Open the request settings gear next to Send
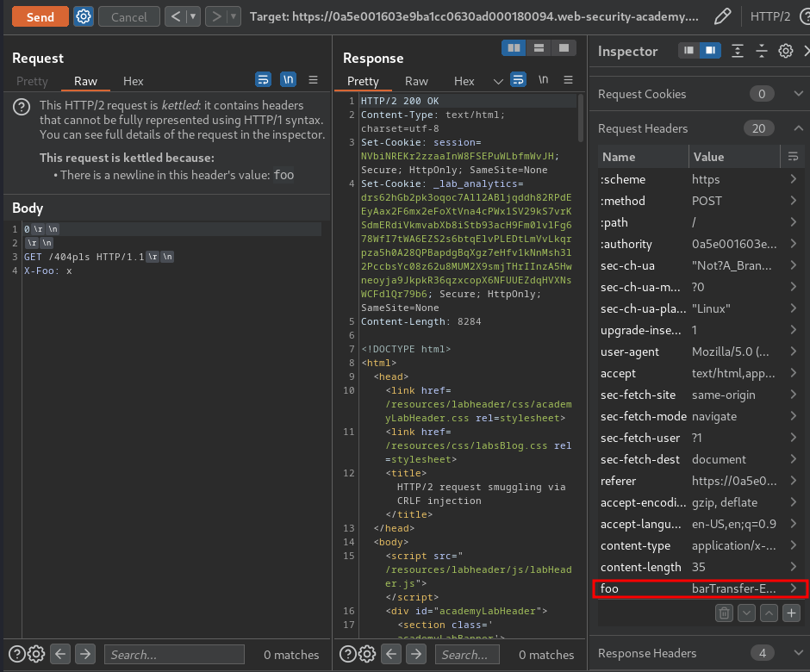 (x=84, y=16)
